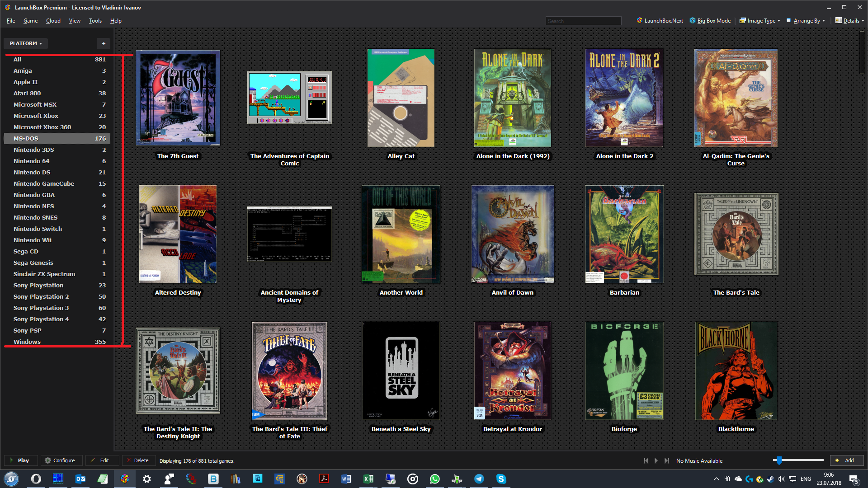Select the Alley Cat box art
The height and width of the screenshot is (488, 868).
401,98
